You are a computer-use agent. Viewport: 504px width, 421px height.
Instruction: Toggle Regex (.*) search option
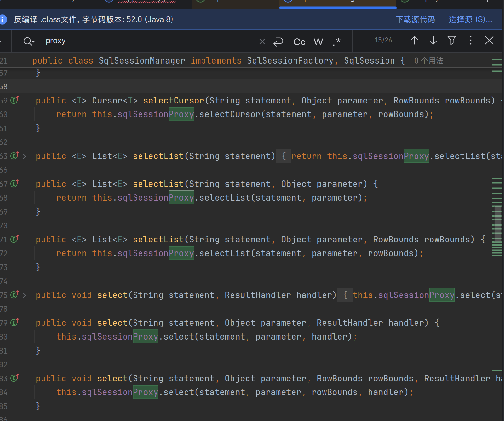[x=337, y=42]
